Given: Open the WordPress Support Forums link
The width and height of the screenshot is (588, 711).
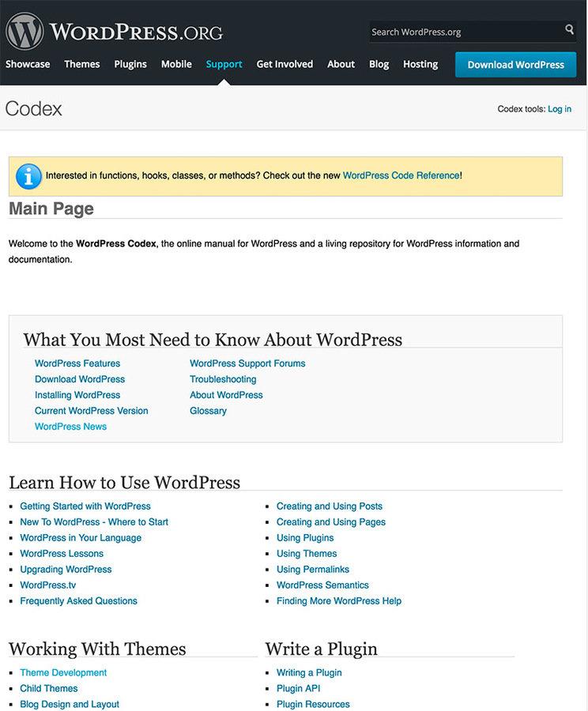Looking at the screenshot, I should click(247, 363).
